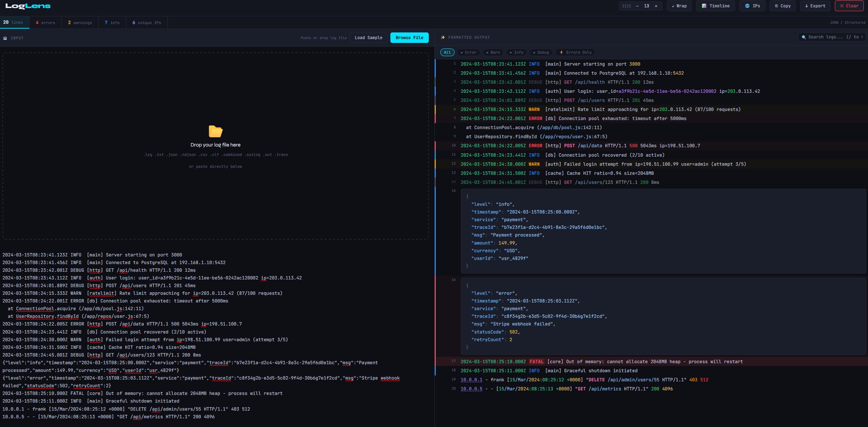Open the 4 errors stats tab

click(45, 23)
